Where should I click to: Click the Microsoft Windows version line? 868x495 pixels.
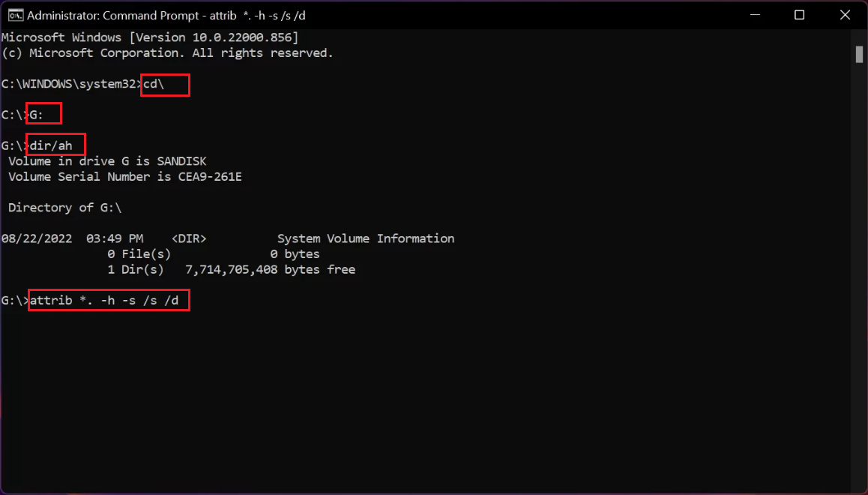point(150,37)
